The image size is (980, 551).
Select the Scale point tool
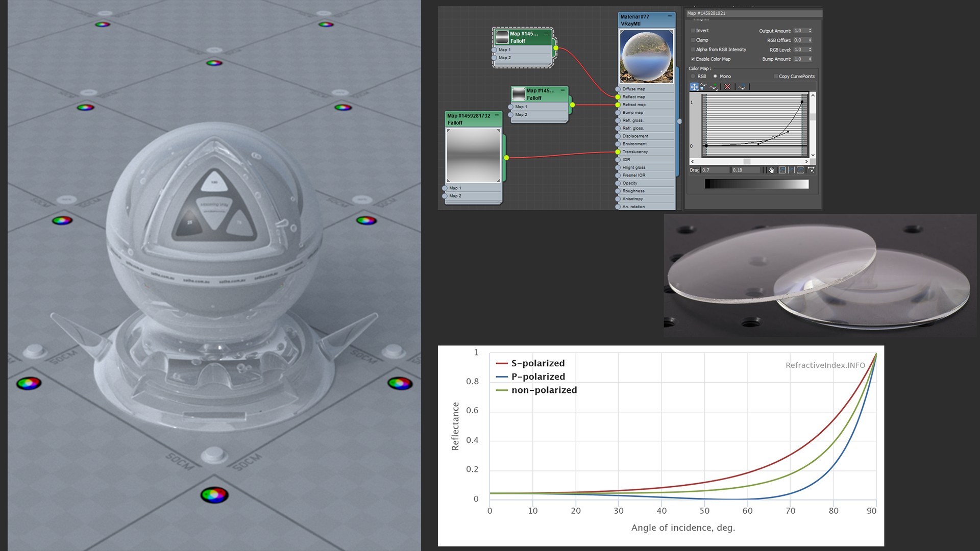[x=703, y=87]
